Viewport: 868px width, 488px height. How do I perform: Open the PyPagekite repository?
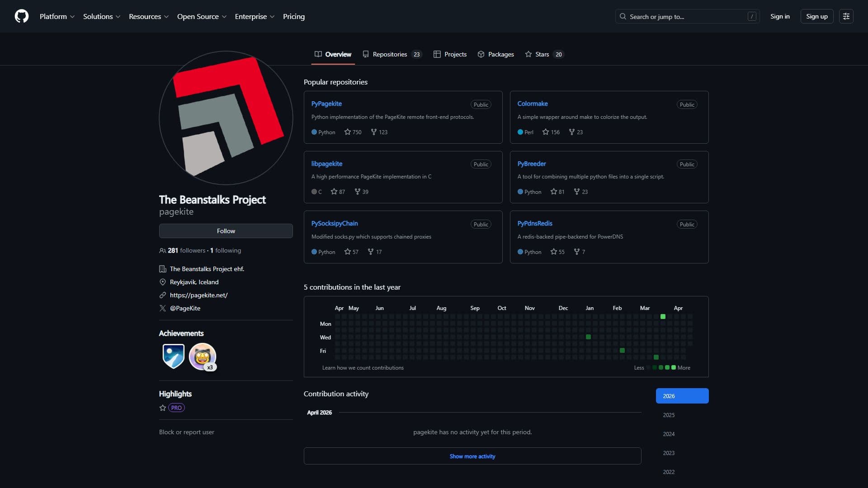click(326, 103)
